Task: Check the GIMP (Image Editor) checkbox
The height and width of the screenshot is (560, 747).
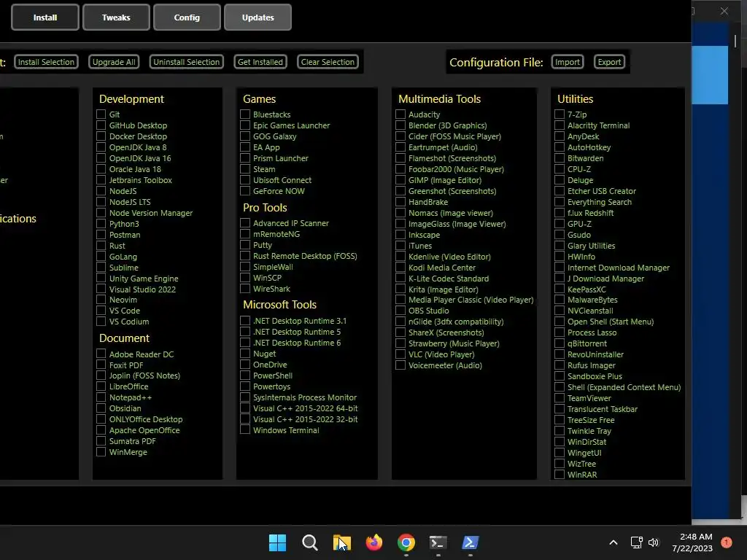Action: [x=400, y=180]
